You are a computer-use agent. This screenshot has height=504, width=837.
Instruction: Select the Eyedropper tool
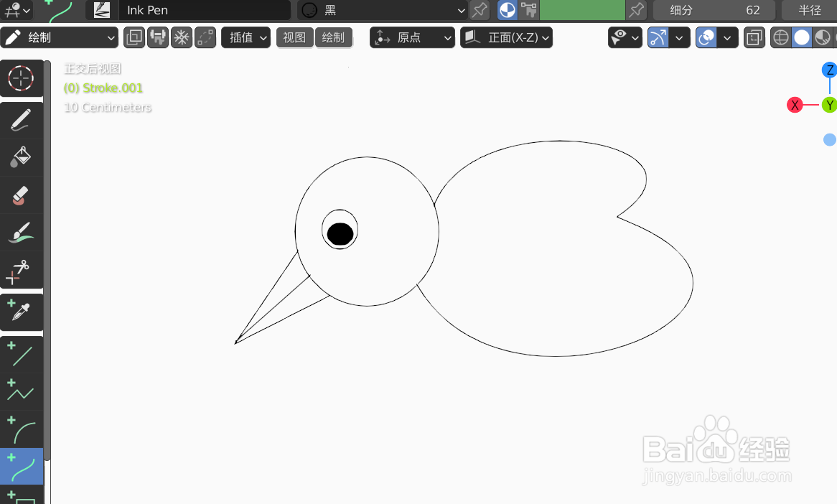(x=22, y=310)
